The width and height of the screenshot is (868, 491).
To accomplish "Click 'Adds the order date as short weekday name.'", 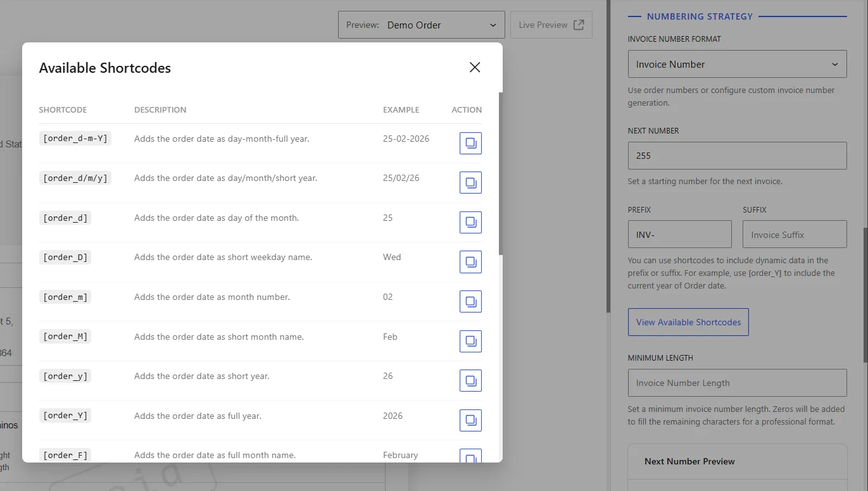I will pos(223,257).
